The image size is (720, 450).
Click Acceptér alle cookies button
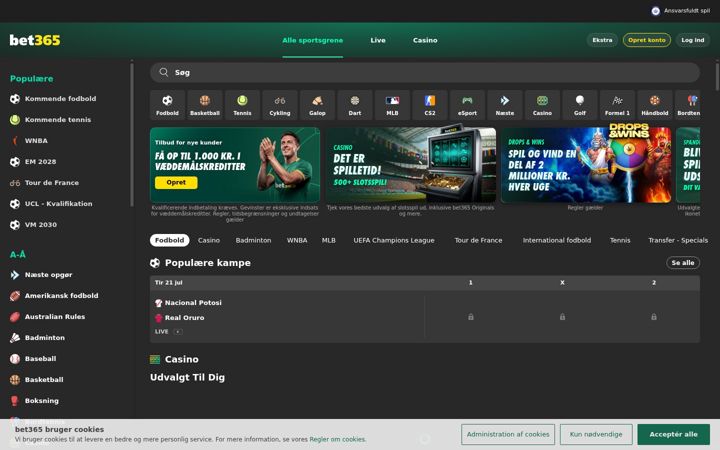[673, 434]
